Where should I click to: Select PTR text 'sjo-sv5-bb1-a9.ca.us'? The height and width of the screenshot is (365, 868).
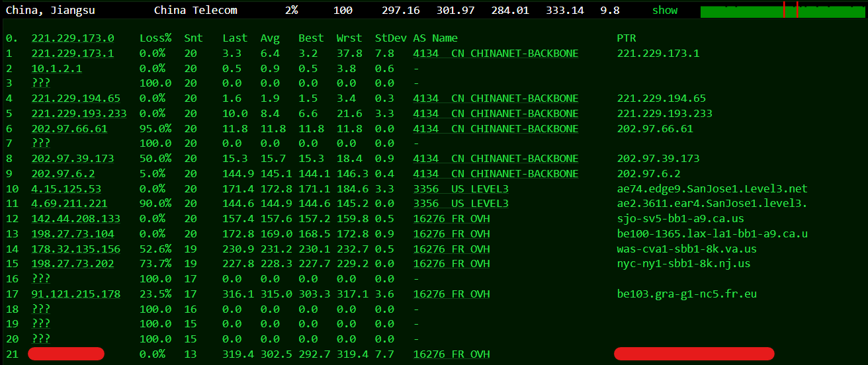(x=681, y=219)
